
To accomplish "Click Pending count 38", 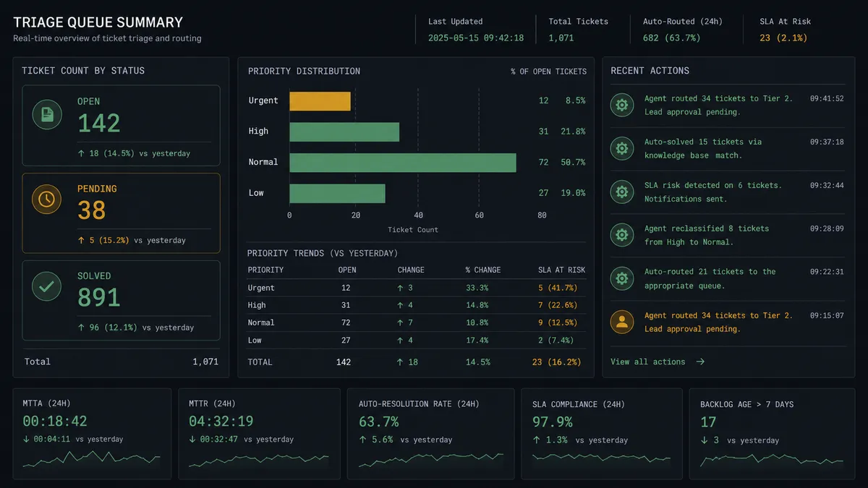I will tap(92, 210).
